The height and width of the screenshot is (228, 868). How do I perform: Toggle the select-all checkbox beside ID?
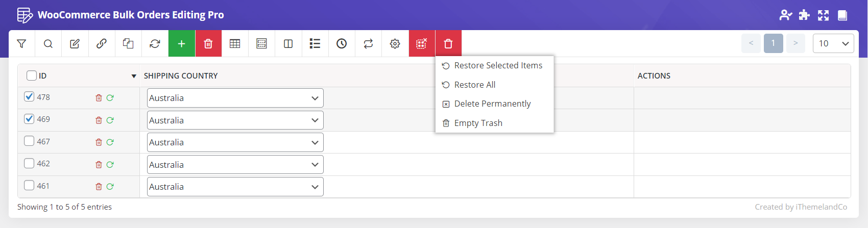pos(32,75)
